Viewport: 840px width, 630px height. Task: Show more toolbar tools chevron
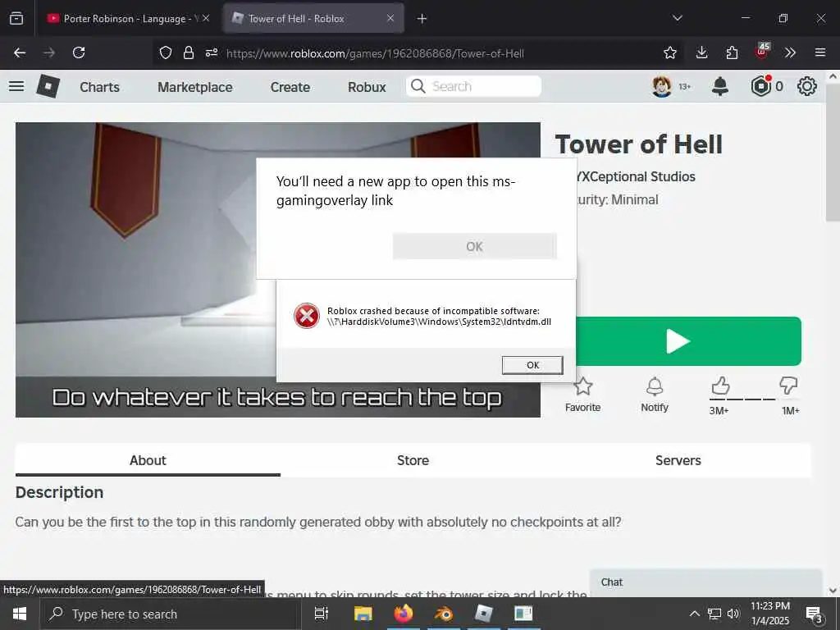(x=790, y=52)
